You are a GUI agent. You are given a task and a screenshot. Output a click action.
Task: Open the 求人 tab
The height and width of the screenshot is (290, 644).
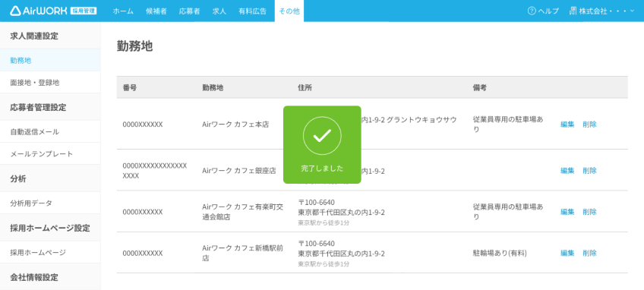click(219, 11)
